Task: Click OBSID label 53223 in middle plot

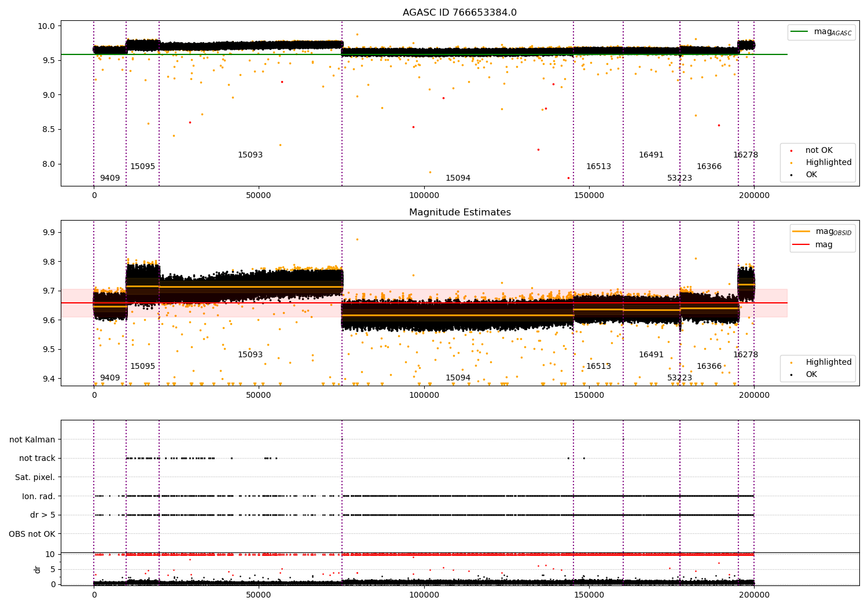Action: click(679, 378)
